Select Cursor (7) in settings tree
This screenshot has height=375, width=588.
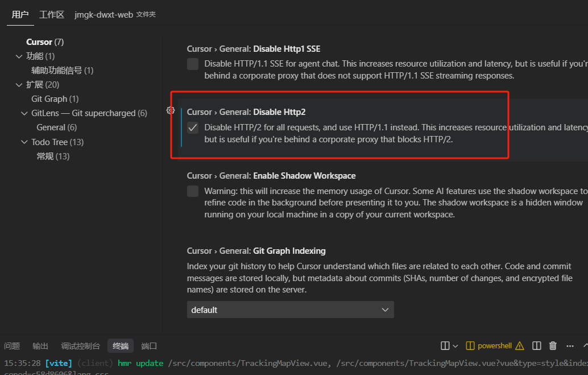pos(45,42)
